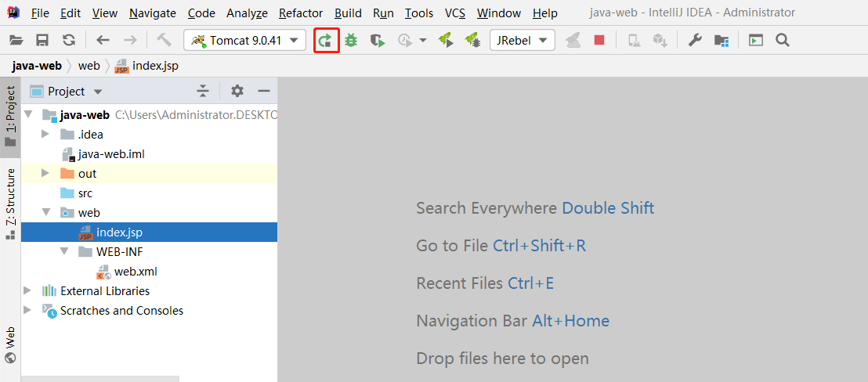Collapse the WEB-INF folder arrow

point(65,251)
